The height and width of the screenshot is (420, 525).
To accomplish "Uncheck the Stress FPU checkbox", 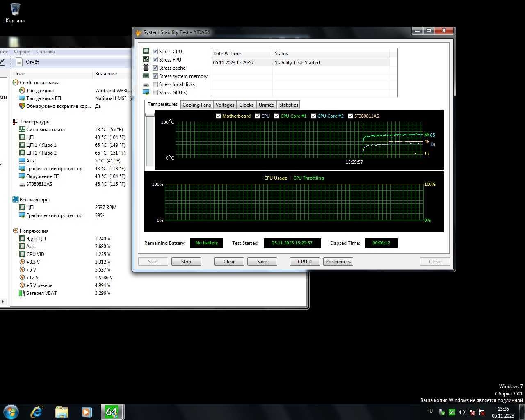I will pos(155,59).
